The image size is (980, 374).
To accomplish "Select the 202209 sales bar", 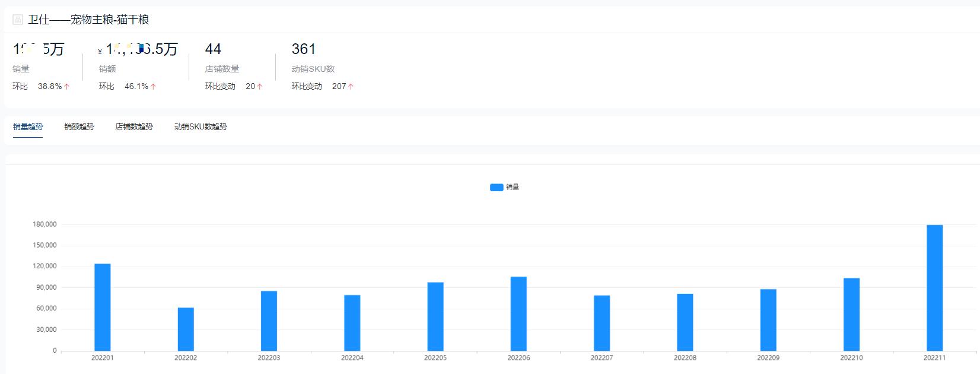I will [x=768, y=320].
